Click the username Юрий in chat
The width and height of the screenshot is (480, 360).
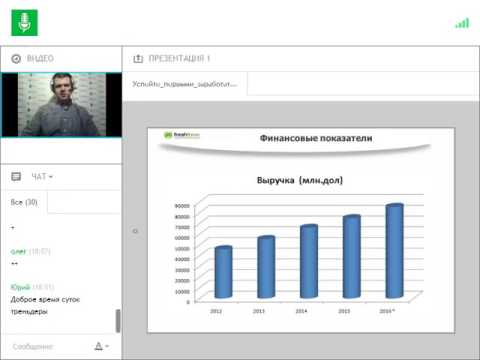[x=21, y=287]
